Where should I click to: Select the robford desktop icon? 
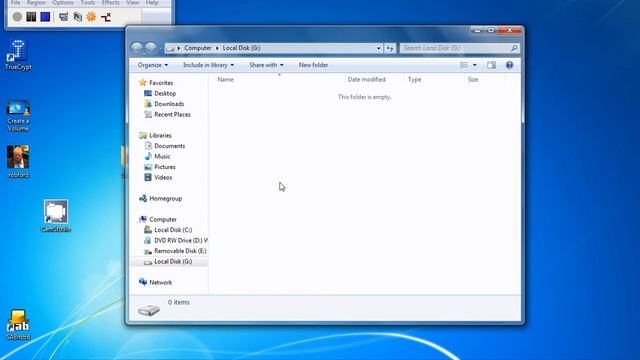coord(18,162)
